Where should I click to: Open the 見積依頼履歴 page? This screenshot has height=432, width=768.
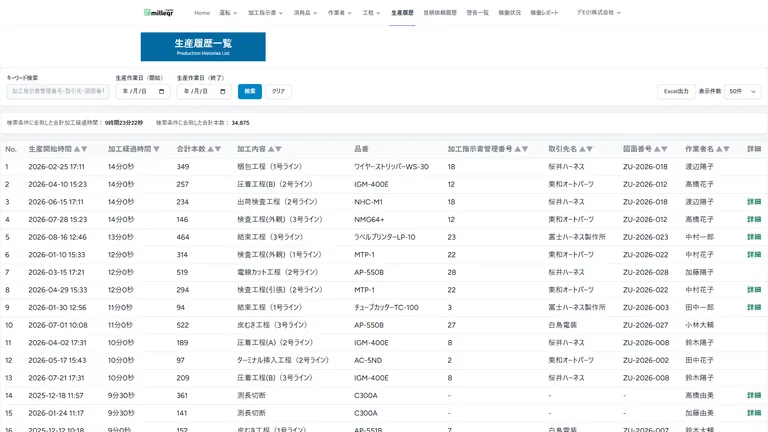[x=440, y=13]
